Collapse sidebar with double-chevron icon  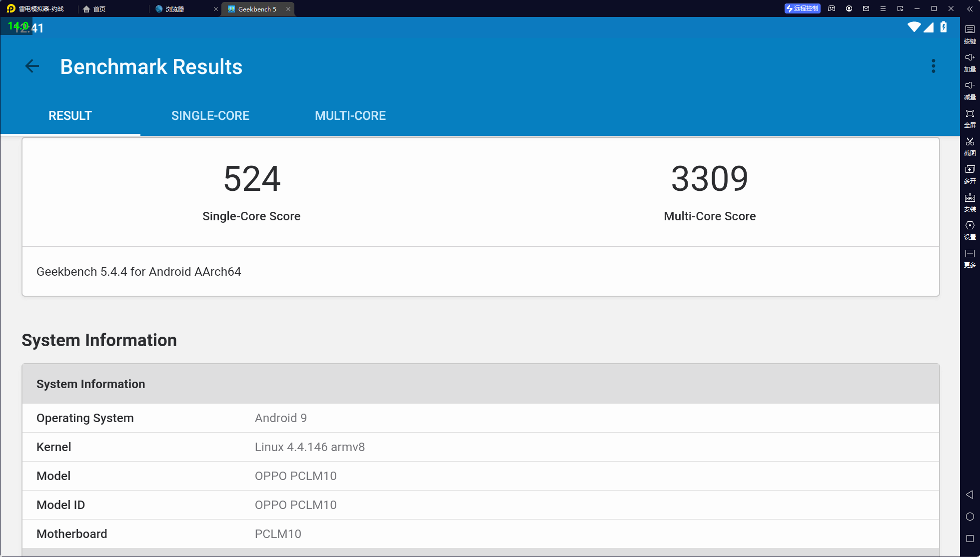[970, 8]
